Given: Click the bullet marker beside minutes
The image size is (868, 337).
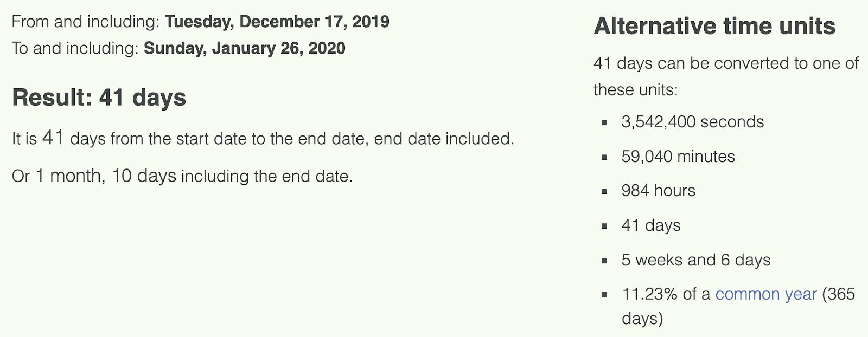Looking at the screenshot, I should point(604,157).
